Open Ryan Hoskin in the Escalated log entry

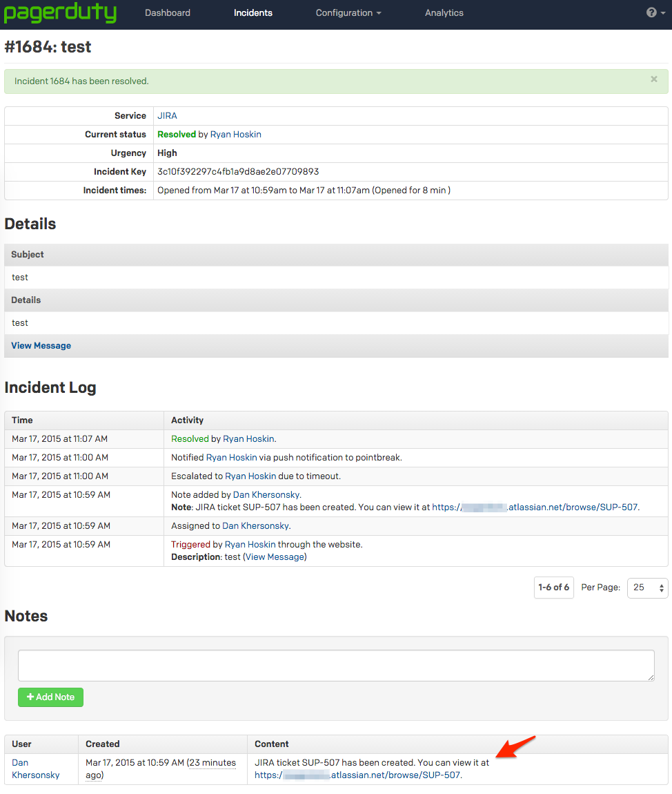250,476
